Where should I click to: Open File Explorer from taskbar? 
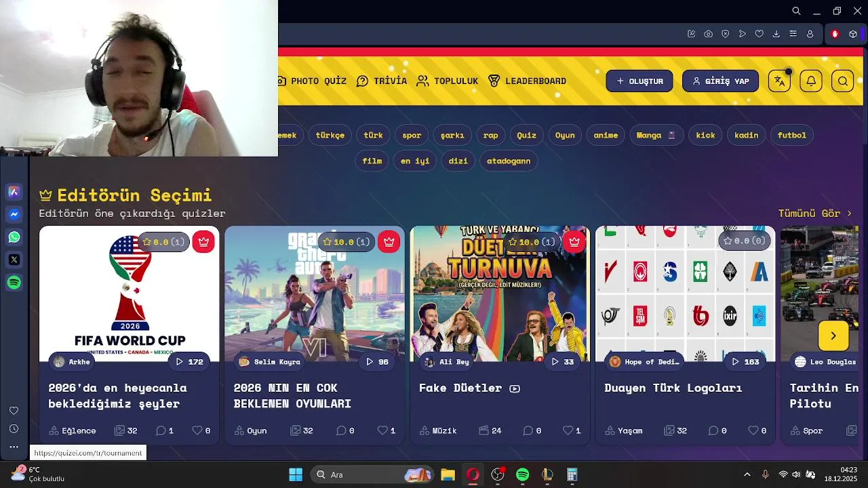(448, 474)
